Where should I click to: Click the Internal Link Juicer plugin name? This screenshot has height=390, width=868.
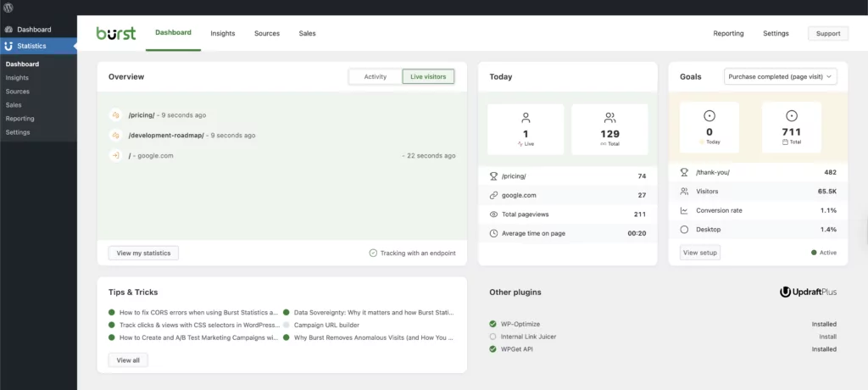[529, 337]
